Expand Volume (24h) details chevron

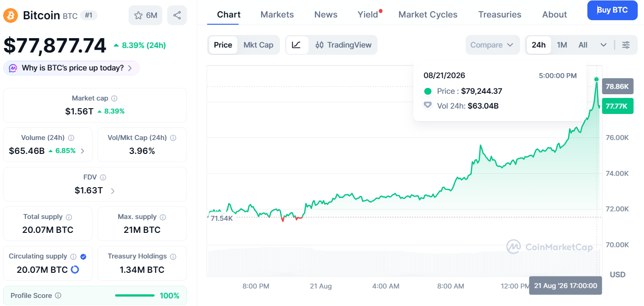click(82, 151)
